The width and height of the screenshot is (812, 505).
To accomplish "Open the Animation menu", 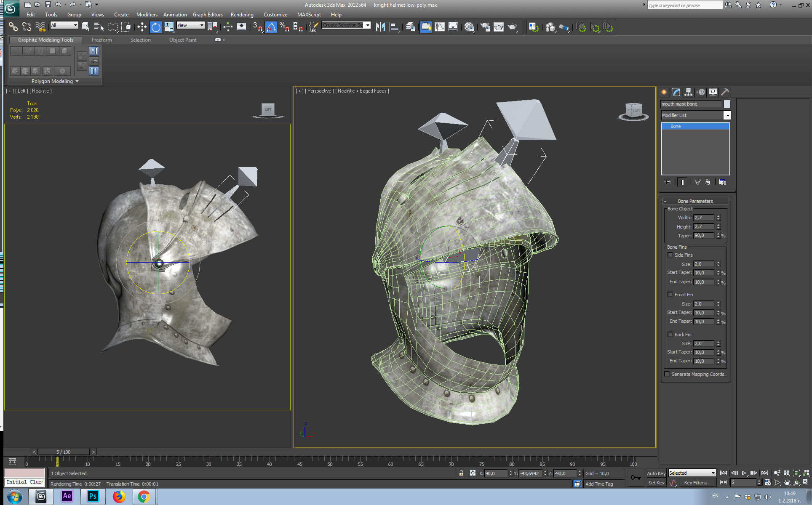I will 175,15.
